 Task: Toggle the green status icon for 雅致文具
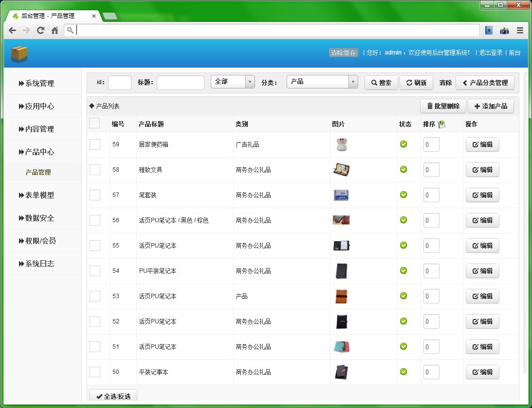click(404, 169)
